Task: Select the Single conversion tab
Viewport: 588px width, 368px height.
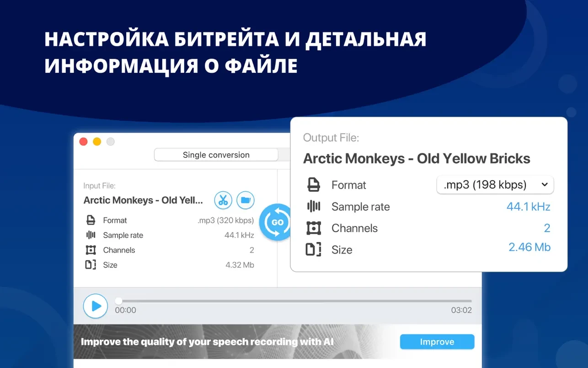Action: coord(216,155)
